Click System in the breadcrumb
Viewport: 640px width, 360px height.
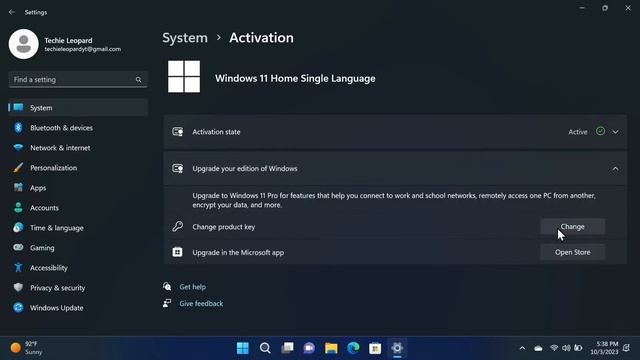click(185, 38)
